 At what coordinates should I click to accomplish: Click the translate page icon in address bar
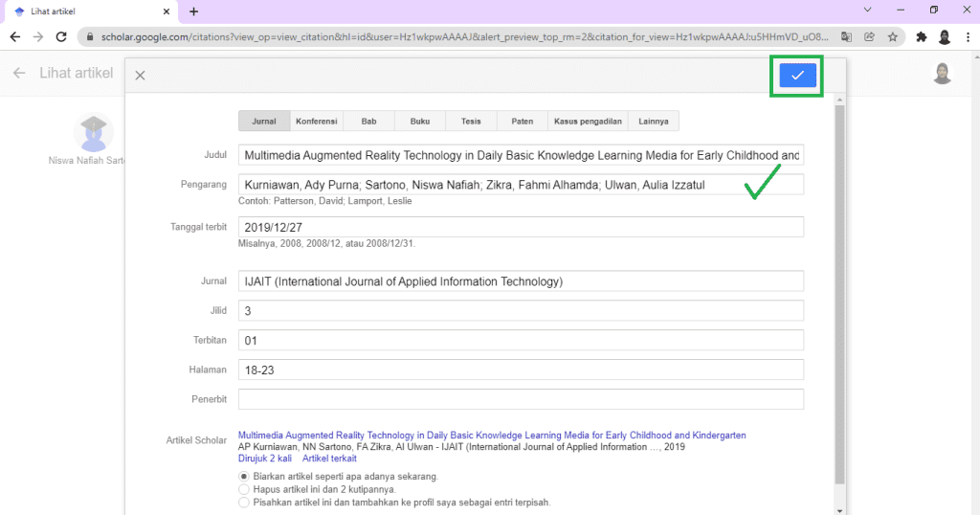(846, 37)
